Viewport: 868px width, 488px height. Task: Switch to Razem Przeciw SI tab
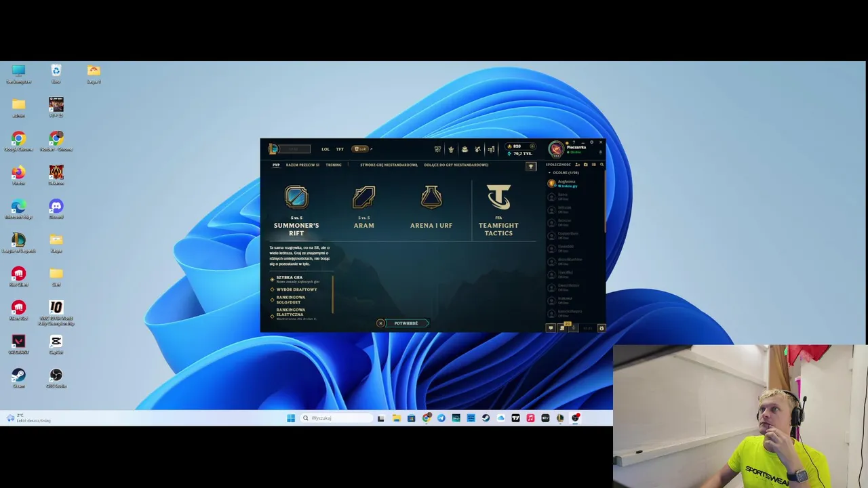302,165
